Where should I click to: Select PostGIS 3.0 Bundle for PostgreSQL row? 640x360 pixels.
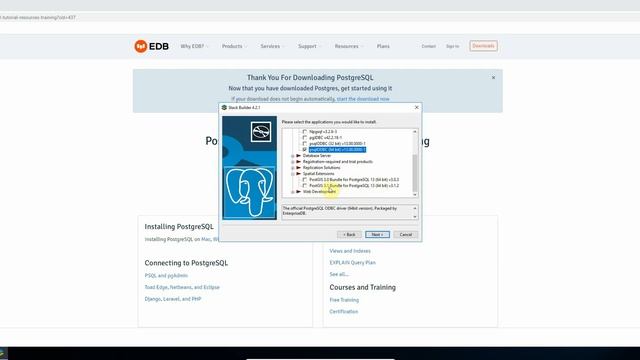(354, 180)
